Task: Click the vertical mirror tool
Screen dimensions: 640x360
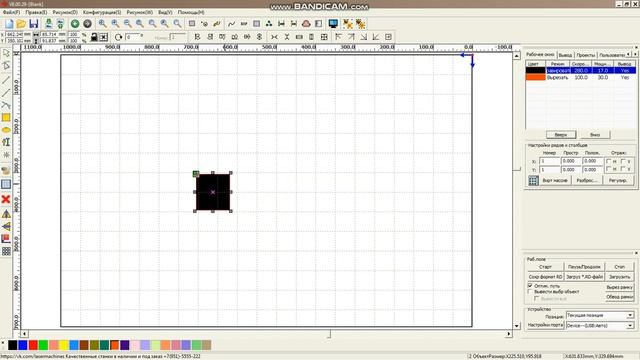Action: (x=6, y=227)
